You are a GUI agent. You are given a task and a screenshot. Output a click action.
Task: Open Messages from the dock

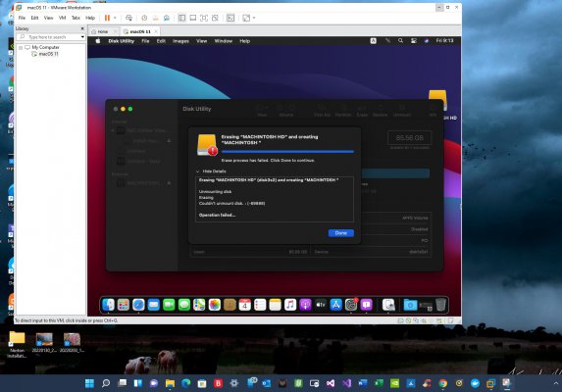(183, 305)
